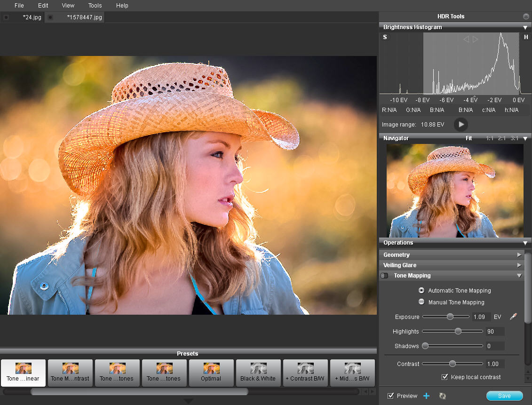This screenshot has width=532, height=405.
Task: Click the Highlights slider handle
Action: coord(458,331)
